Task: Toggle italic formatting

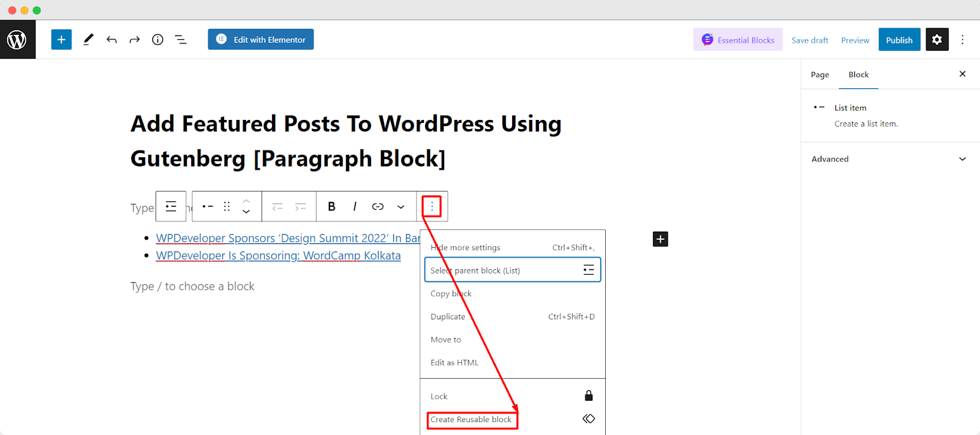Action: tap(355, 207)
